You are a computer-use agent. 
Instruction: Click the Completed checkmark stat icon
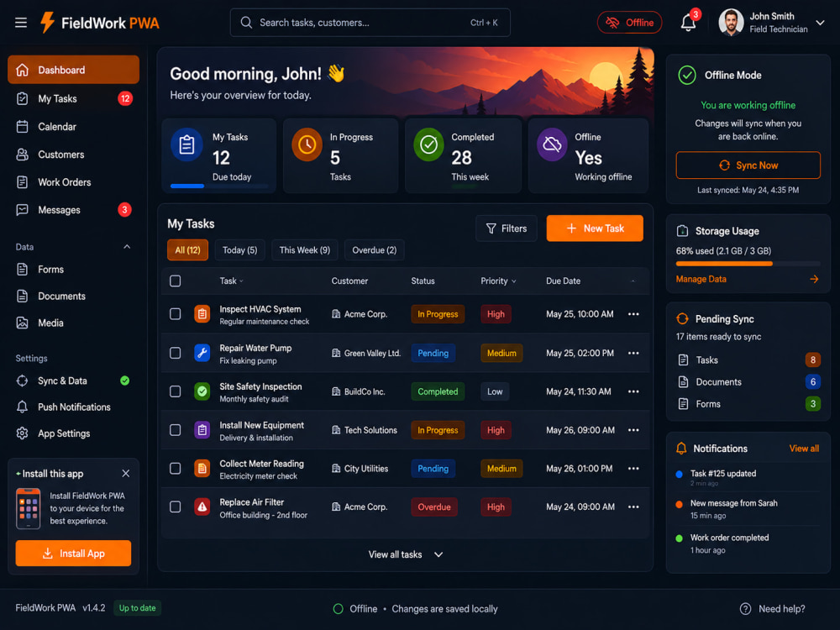point(428,144)
